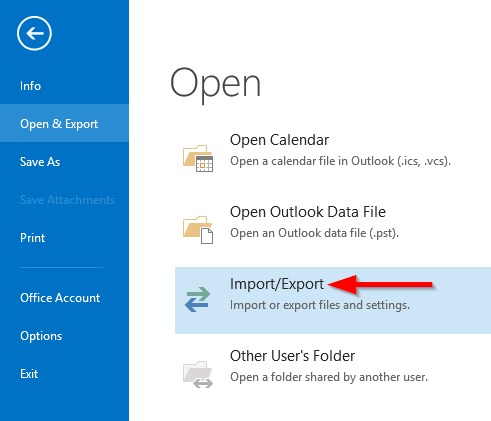Click 'Import or export files and settings' description
Screen dimensions: 491x421
320,305
